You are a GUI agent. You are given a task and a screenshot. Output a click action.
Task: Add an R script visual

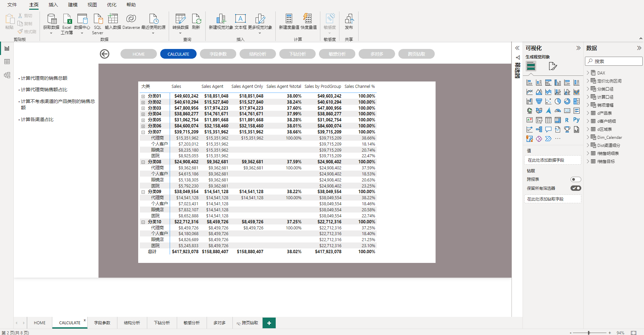point(567,120)
